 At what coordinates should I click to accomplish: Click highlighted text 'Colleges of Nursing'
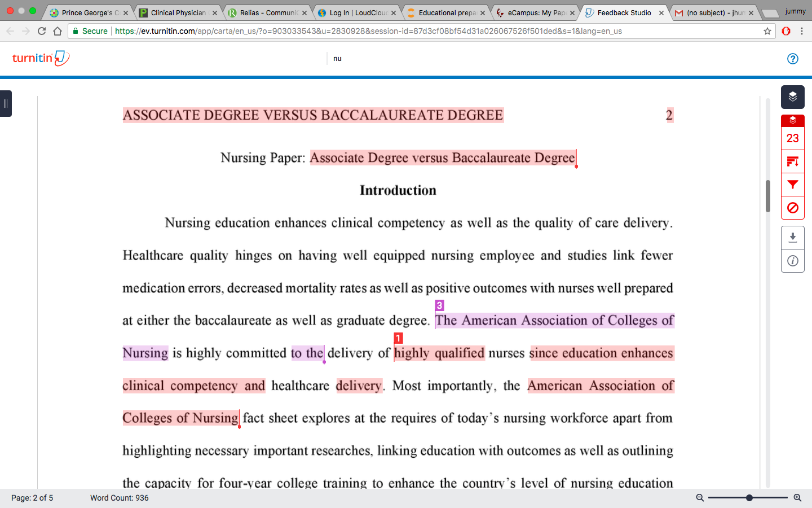tap(180, 418)
